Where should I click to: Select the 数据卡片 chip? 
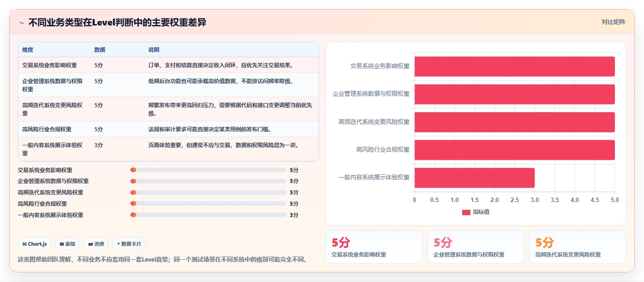click(129, 244)
